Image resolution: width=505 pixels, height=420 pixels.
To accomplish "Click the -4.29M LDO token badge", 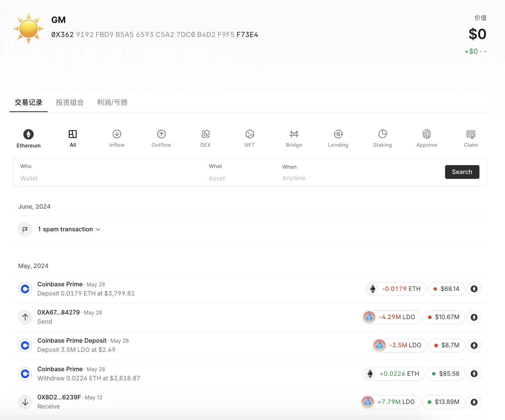I will point(391,317).
